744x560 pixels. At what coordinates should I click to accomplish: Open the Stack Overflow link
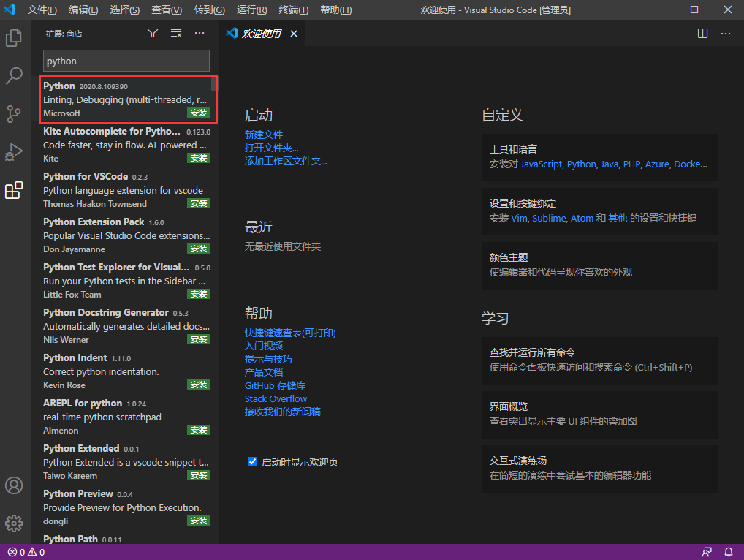click(276, 398)
